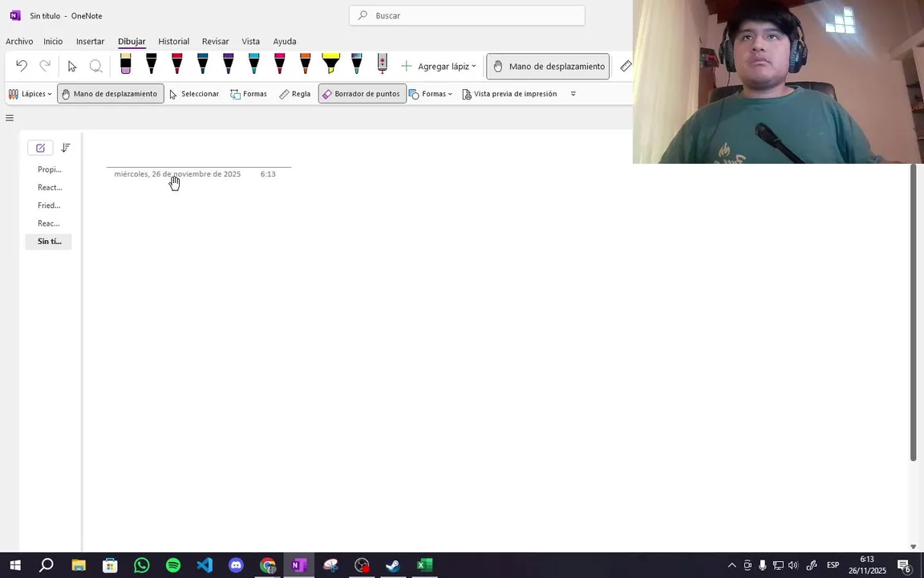The width and height of the screenshot is (924, 578).
Task: Open WhatsApp from the taskbar
Action: point(141,565)
